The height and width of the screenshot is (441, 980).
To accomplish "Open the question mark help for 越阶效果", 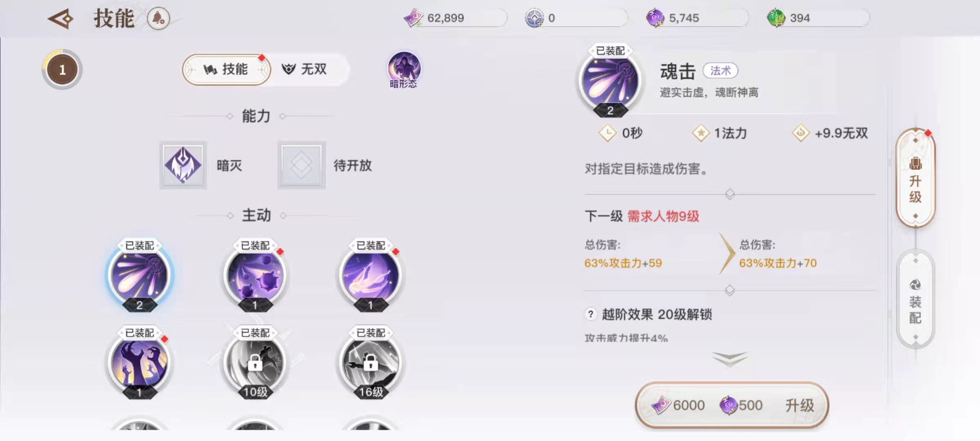I will tap(590, 314).
